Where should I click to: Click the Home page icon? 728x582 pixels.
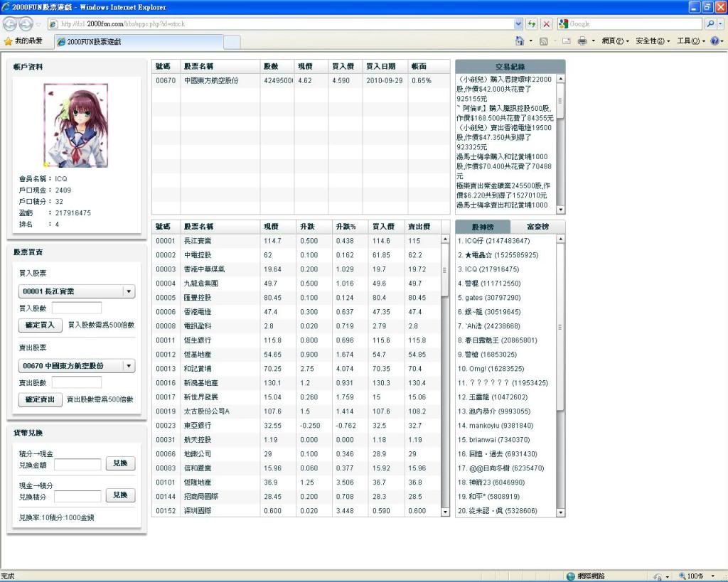tap(520, 41)
